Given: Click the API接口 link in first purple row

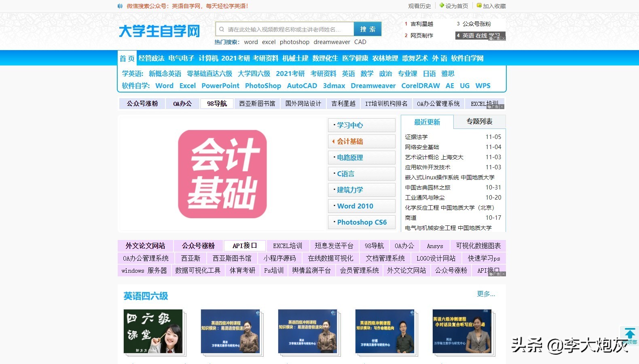Looking at the screenshot, I should tap(245, 246).
